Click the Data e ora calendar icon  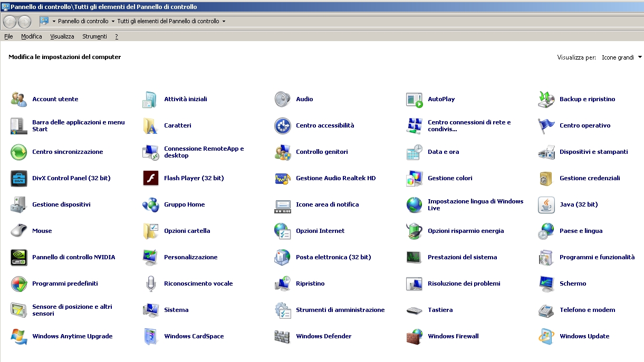(x=414, y=152)
